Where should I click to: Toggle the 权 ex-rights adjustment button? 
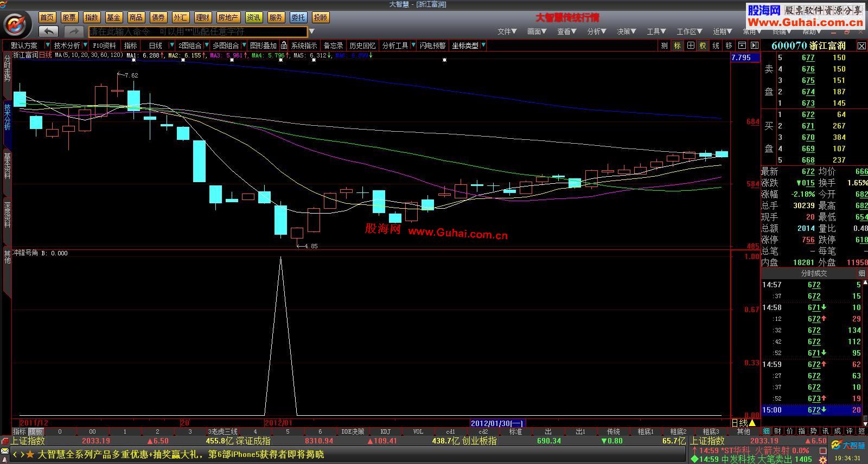click(x=703, y=46)
